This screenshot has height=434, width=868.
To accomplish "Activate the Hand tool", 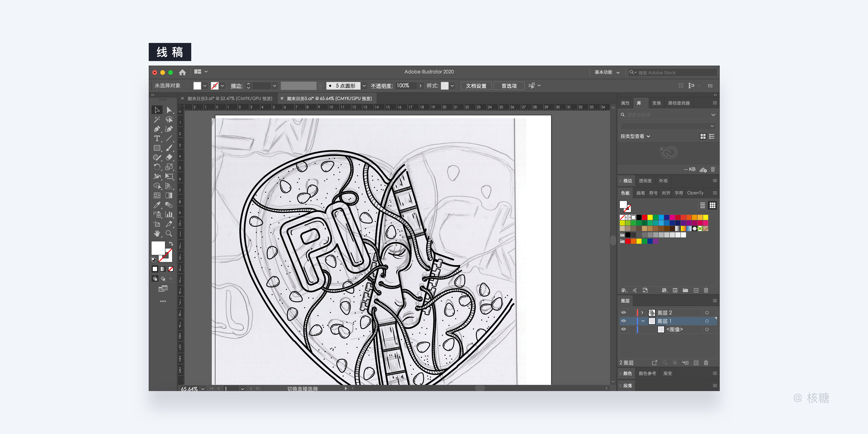I will [157, 234].
